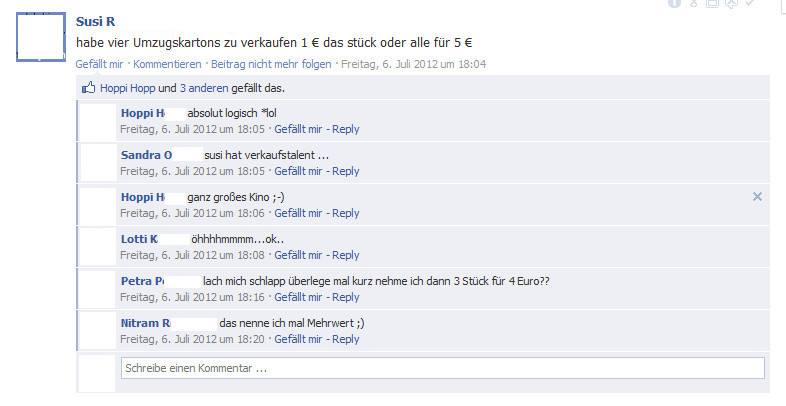This screenshot has width=786, height=406.
Task: Focus the "Schreibe einen Kommentar" field
Action: point(443,368)
